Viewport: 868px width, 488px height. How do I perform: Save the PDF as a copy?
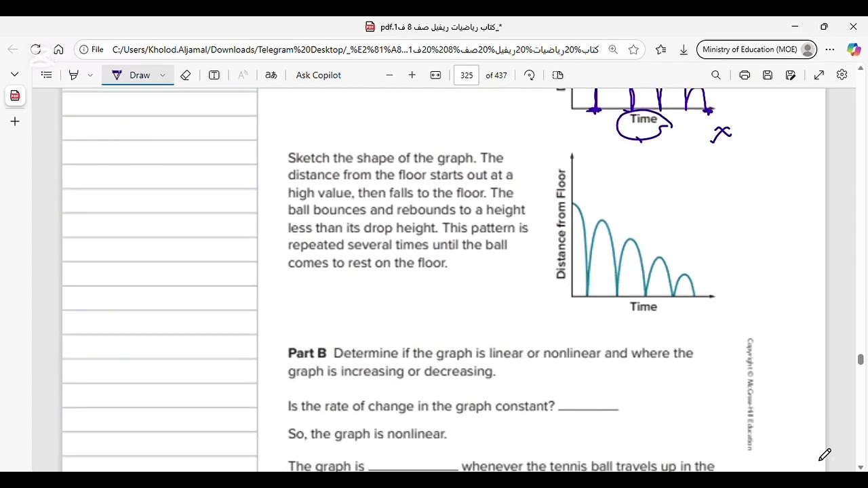click(x=791, y=75)
